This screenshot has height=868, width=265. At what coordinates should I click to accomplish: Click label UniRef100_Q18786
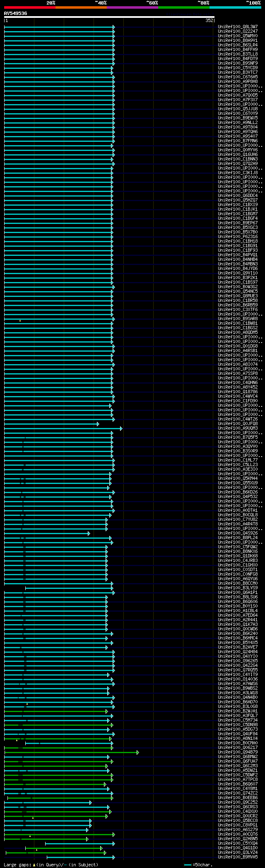238,391
